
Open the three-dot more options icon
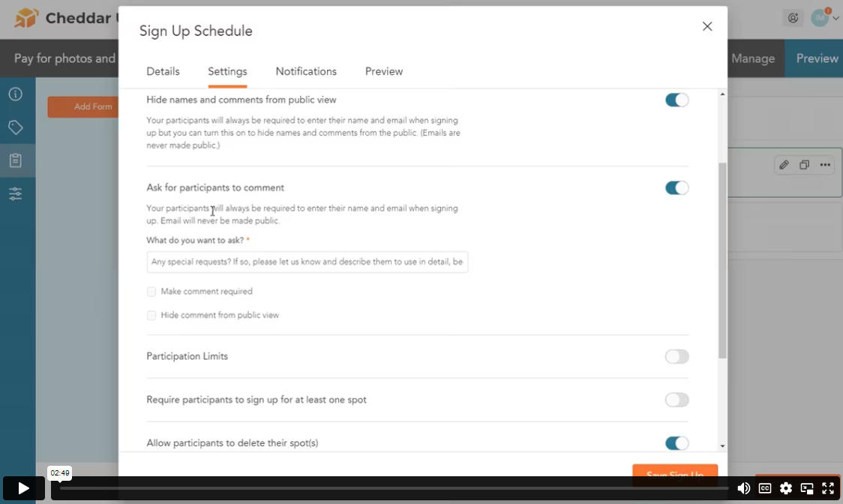[x=825, y=164]
